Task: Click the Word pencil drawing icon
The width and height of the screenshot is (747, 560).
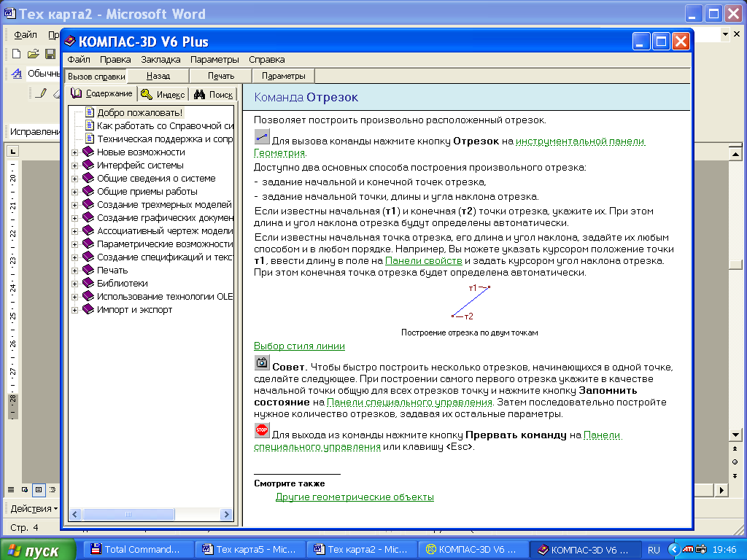Action: 41,93
